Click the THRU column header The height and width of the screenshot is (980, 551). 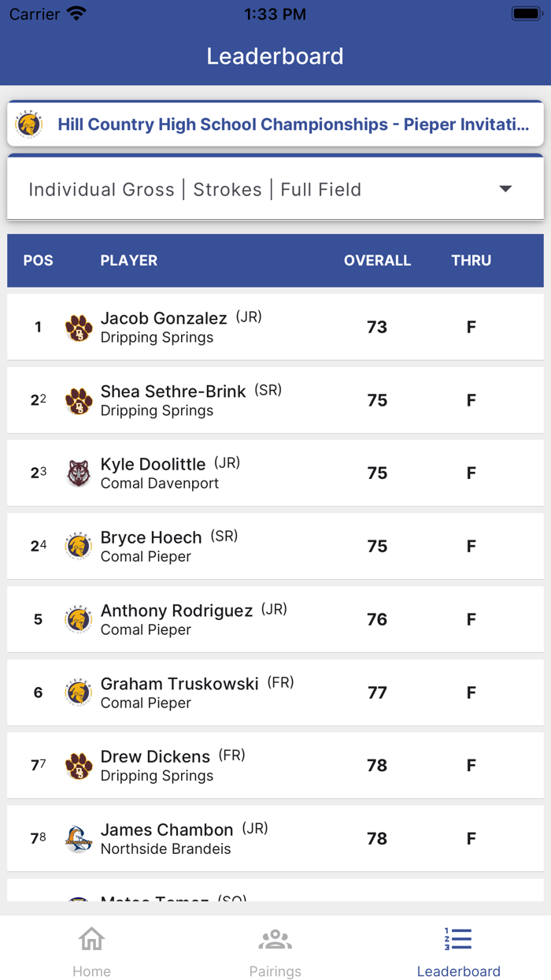[471, 261]
